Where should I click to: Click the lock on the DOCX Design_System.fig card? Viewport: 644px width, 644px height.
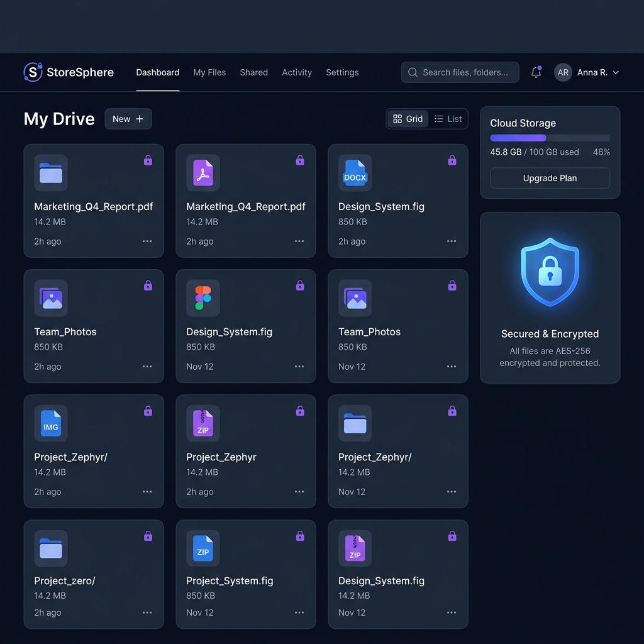(452, 160)
